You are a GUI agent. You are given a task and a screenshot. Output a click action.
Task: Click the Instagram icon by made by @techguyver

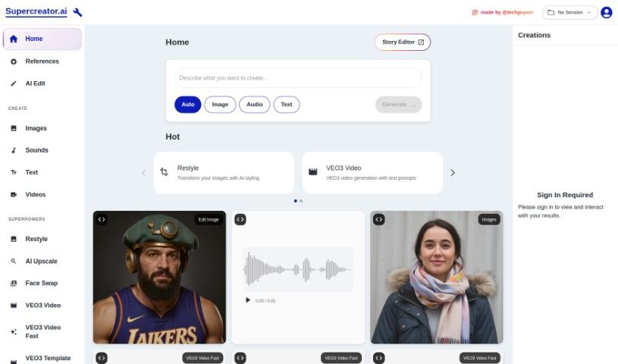475,13
